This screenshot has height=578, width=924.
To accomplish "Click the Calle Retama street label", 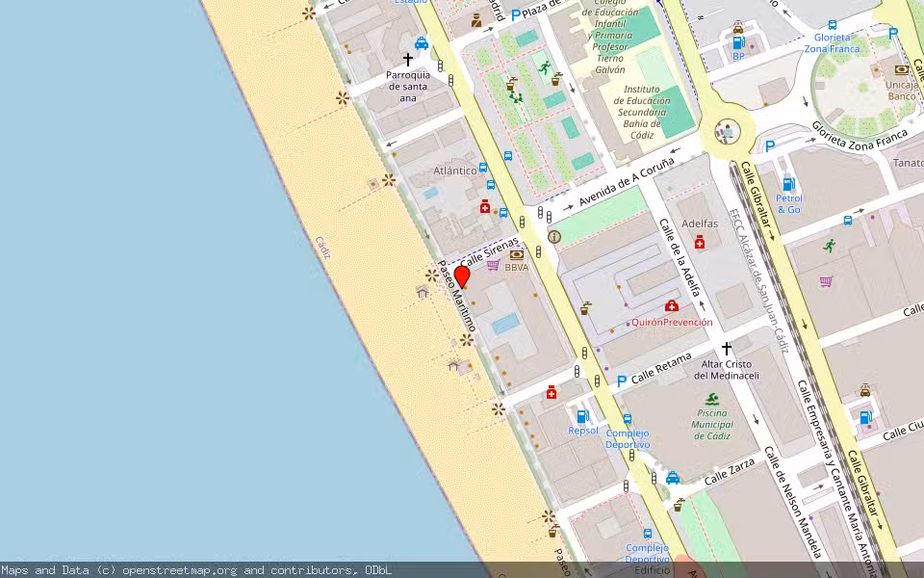I will tap(661, 369).
